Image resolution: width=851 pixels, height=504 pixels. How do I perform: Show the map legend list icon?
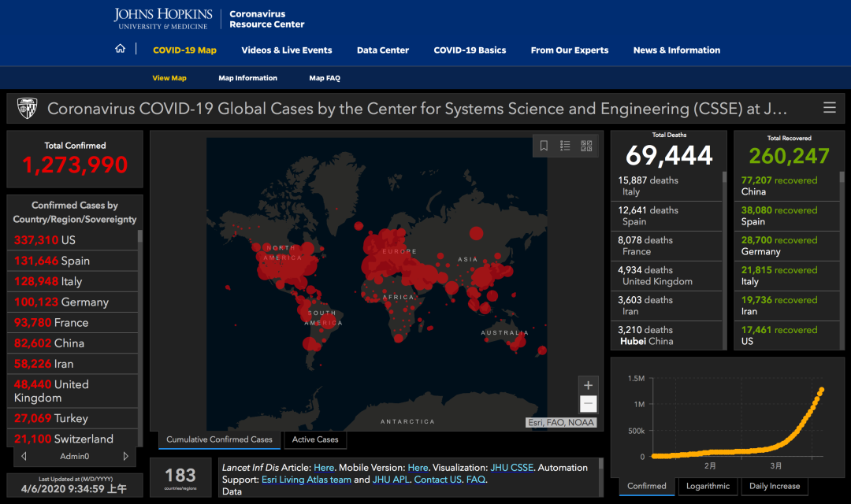[x=565, y=146]
